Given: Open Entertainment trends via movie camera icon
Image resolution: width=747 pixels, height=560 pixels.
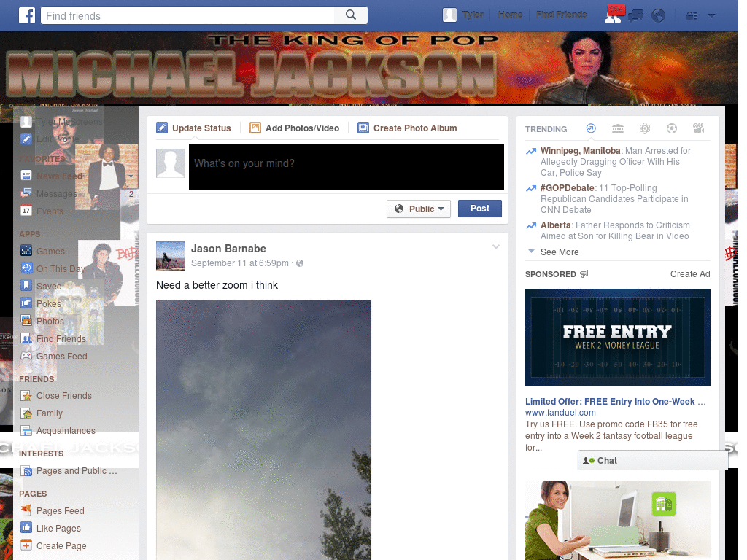Looking at the screenshot, I should [698, 128].
